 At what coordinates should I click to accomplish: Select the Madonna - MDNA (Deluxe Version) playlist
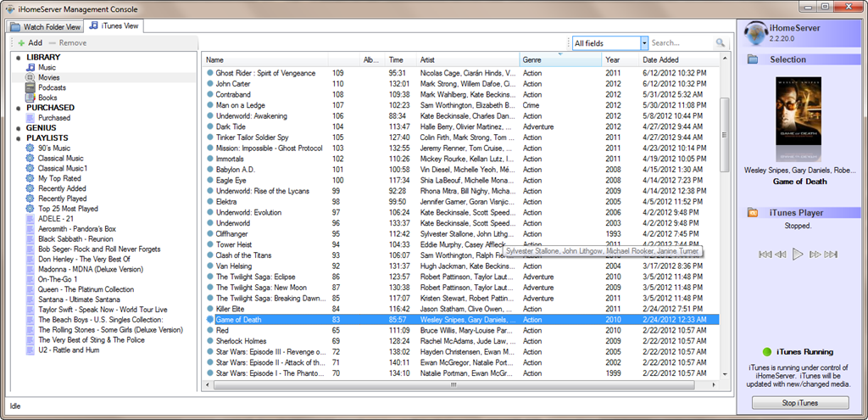coord(91,269)
